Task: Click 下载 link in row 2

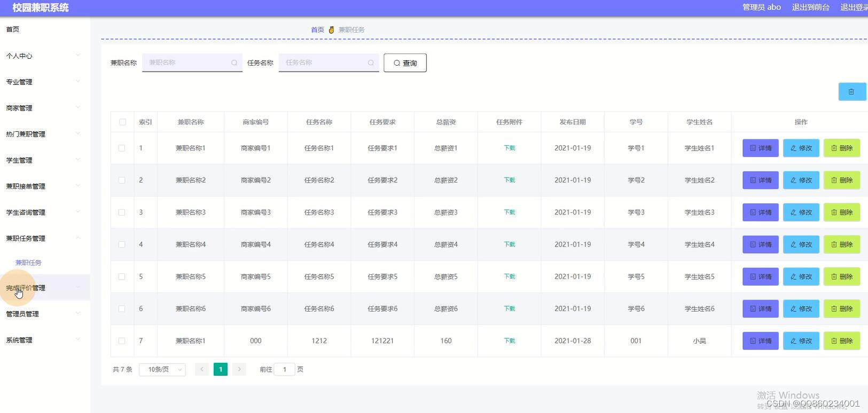Action: pyautogui.click(x=510, y=180)
